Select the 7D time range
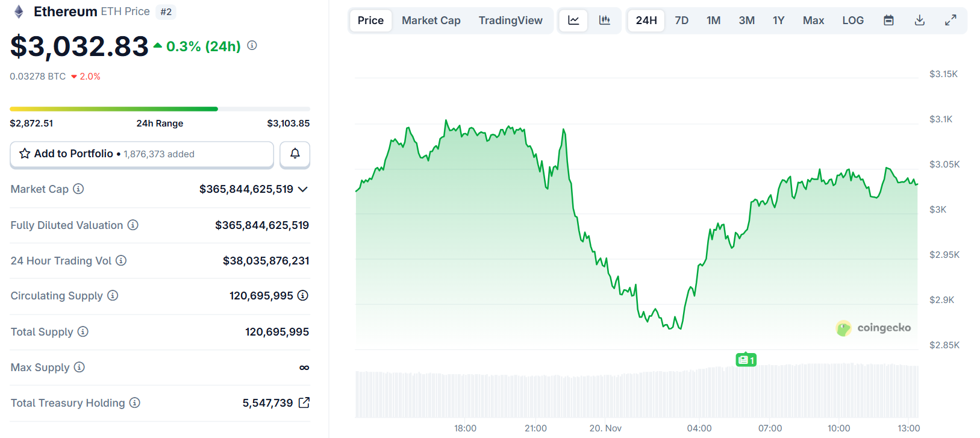This screenshot has width=980, height=438. click(x=682, y=20)
